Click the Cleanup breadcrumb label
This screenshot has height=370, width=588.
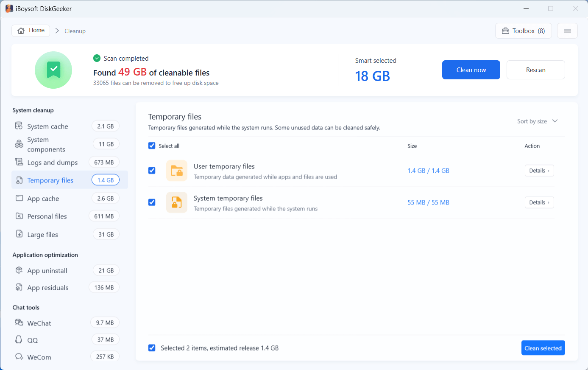[75, 31]
